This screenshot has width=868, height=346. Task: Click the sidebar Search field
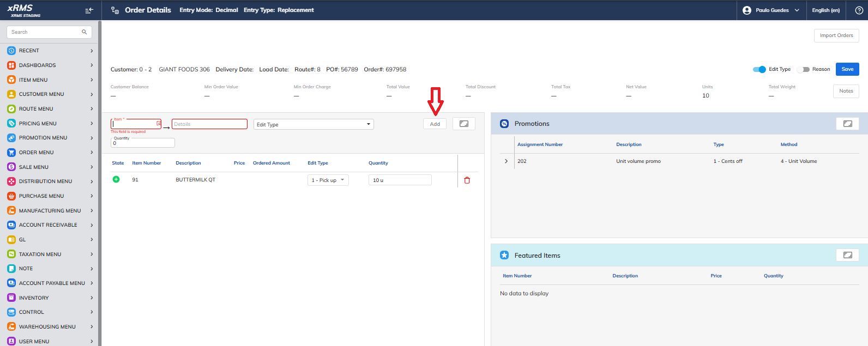pyautogui.click(x=49, y=32)
